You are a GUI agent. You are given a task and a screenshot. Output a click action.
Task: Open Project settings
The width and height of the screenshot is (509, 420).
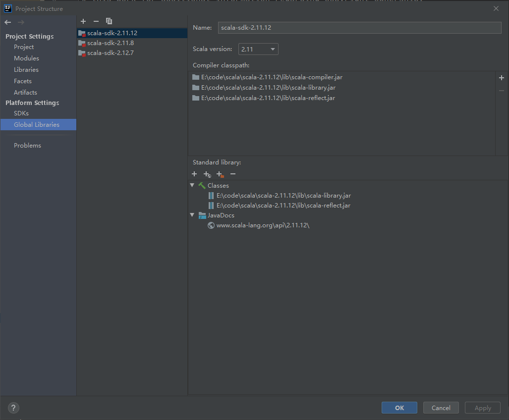pos(24,47)
